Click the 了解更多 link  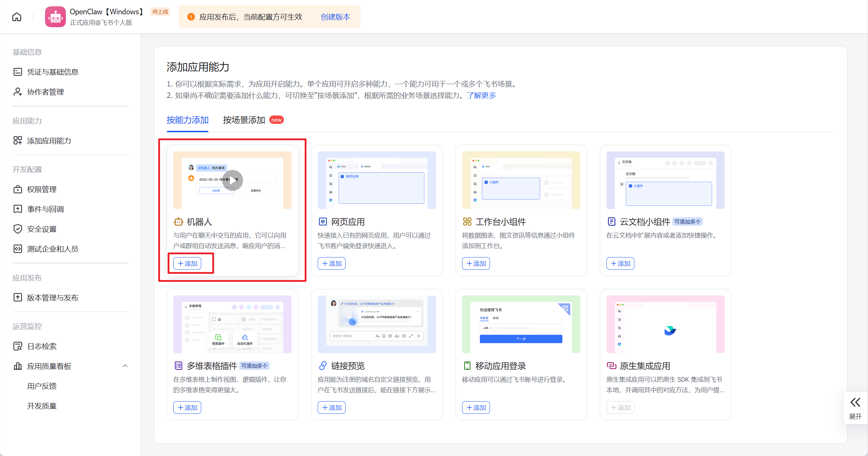pos(481,96)
